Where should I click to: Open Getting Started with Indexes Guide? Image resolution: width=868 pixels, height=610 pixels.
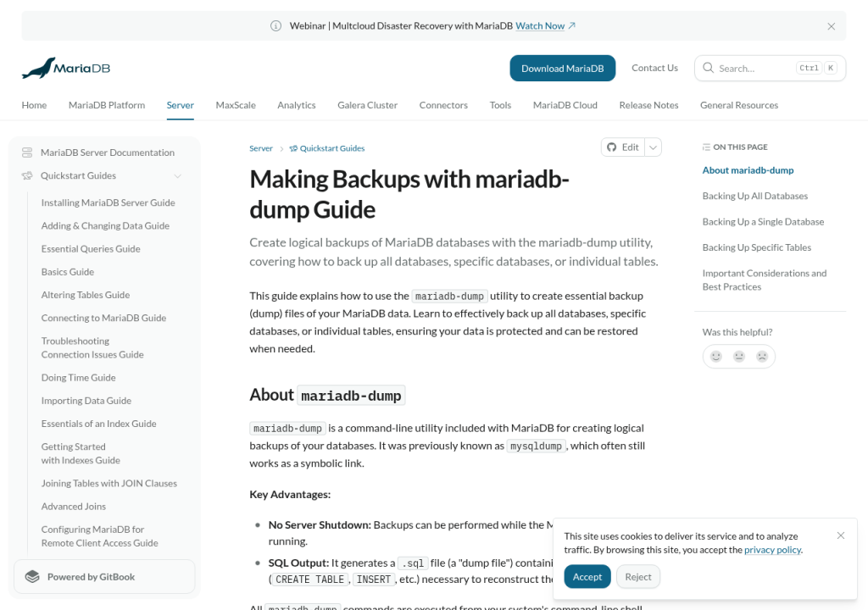(81, 453)
